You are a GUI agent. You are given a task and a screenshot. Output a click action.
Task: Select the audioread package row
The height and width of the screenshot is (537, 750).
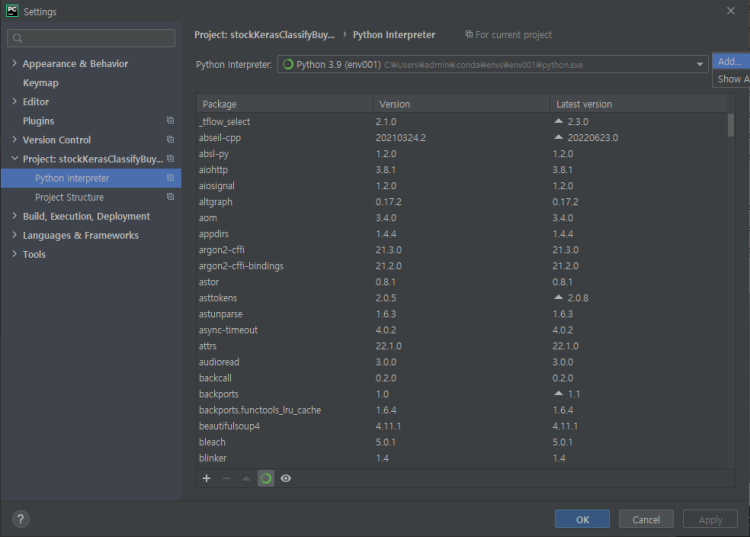pos(462,362)
